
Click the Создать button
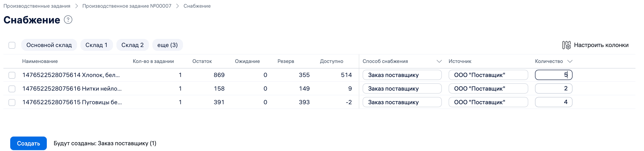coord(28,143)
